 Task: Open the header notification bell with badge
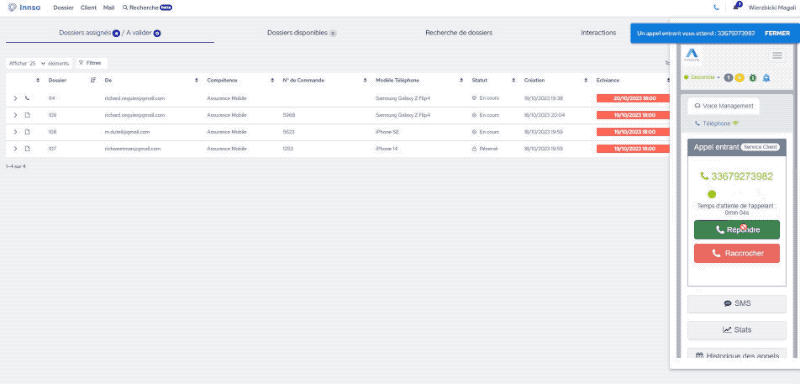[737, 7]
